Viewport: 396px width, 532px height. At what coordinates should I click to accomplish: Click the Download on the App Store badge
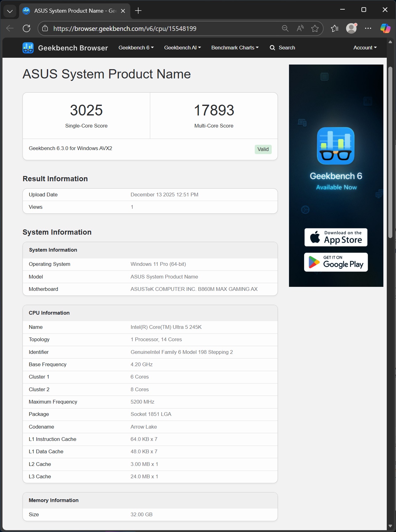(336, 237)
